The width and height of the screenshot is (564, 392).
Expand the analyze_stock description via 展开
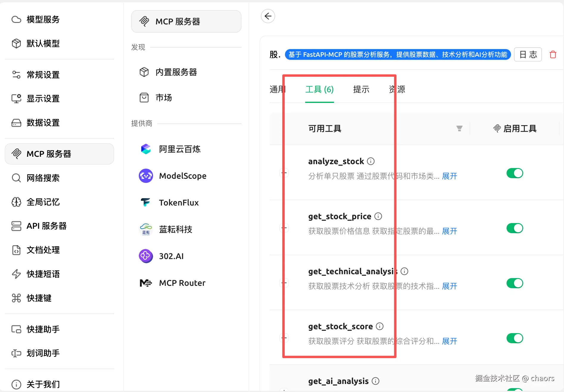[x=449, y=176]
